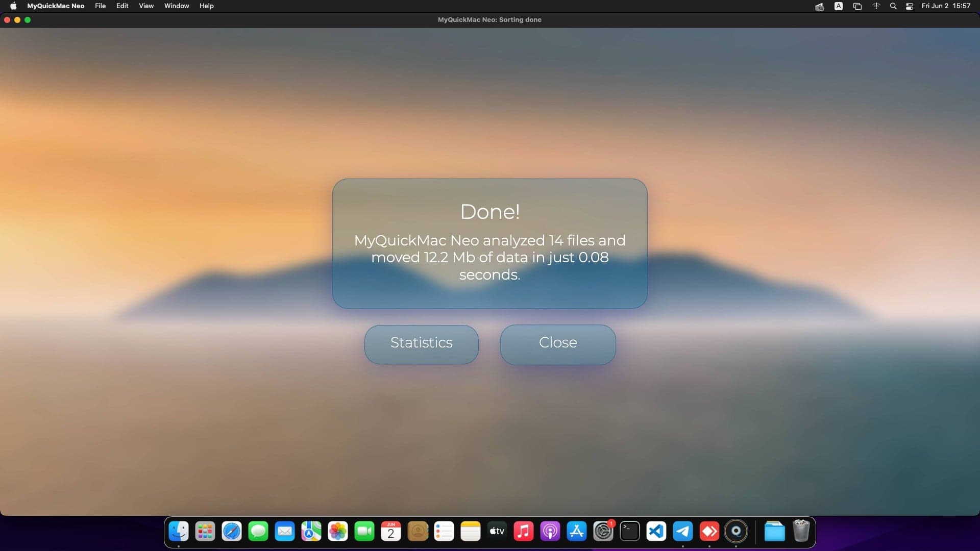Open Calendar from the dock

391,532
